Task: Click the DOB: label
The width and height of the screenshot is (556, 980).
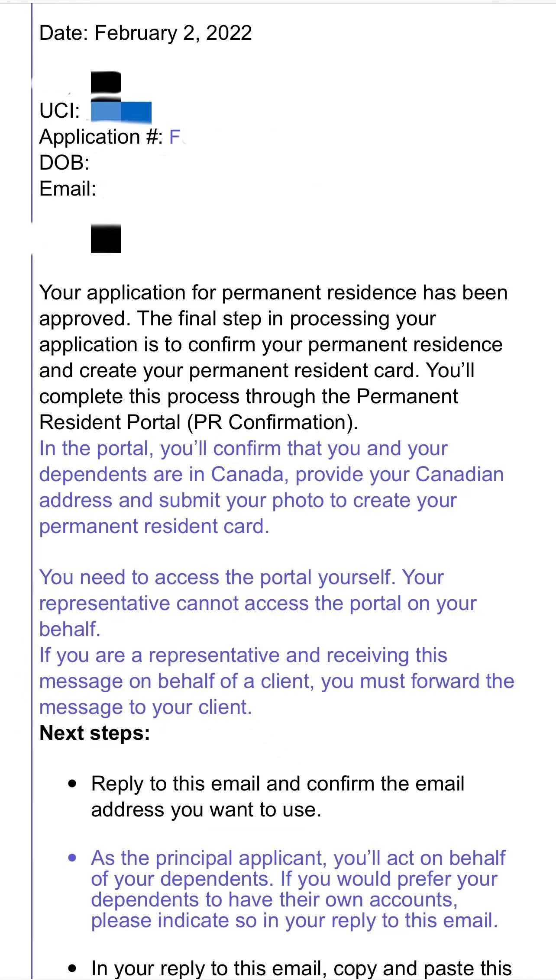Action: pos(64,163)
